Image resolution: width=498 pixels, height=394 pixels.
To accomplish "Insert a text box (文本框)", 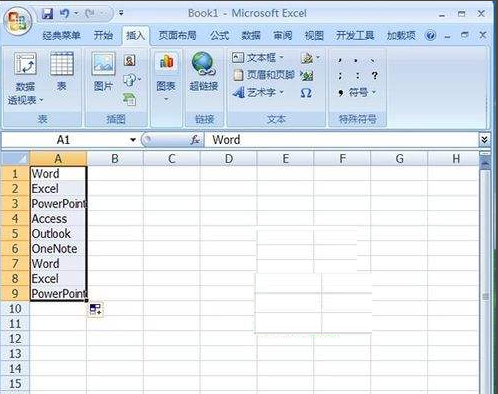I will coord(257,58).
